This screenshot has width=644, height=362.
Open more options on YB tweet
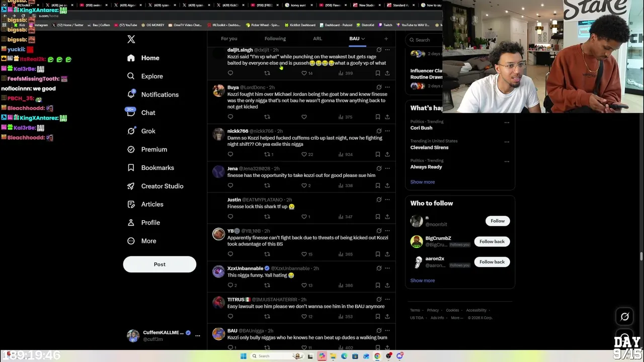[x=387, y=231]
